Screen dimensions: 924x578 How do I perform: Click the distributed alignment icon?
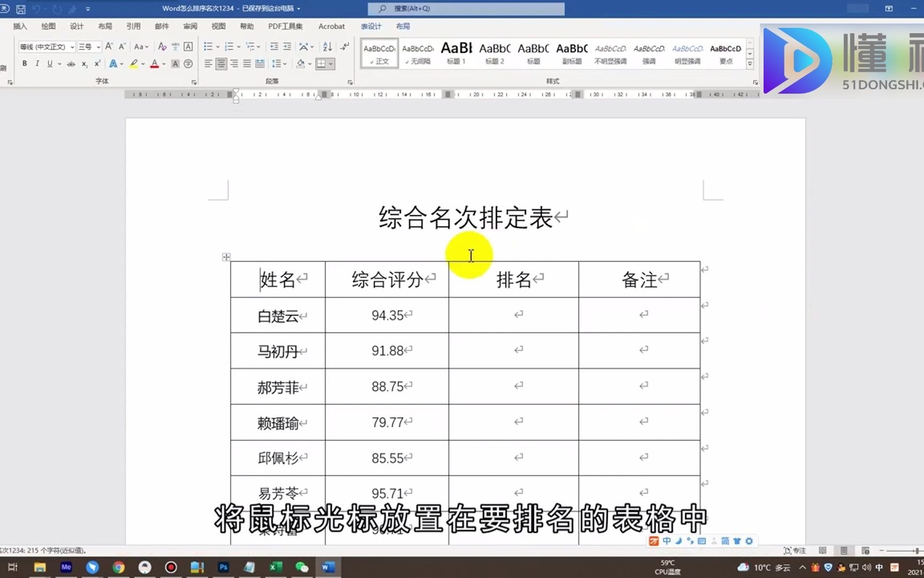pyautogui.click(x=259, y=64)
